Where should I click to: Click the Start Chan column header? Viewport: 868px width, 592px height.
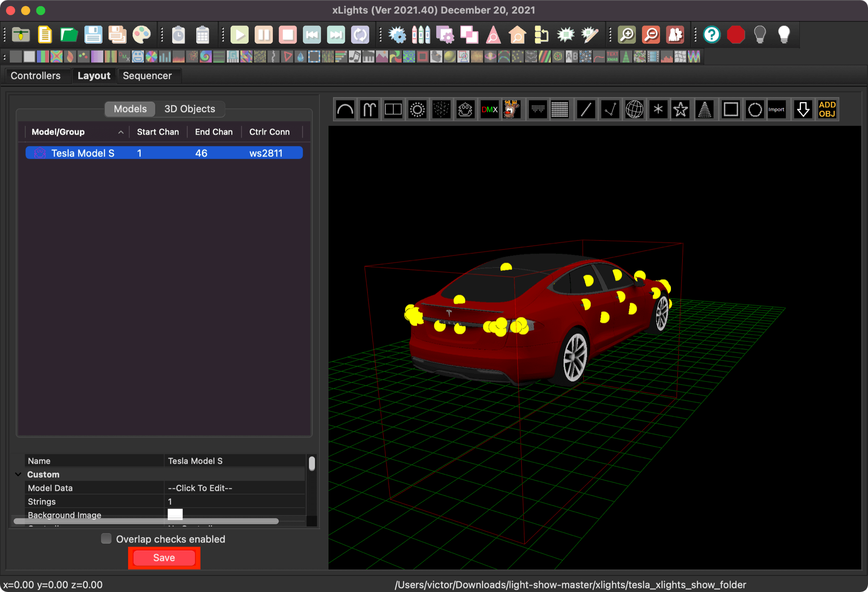[x=158, y=132]
